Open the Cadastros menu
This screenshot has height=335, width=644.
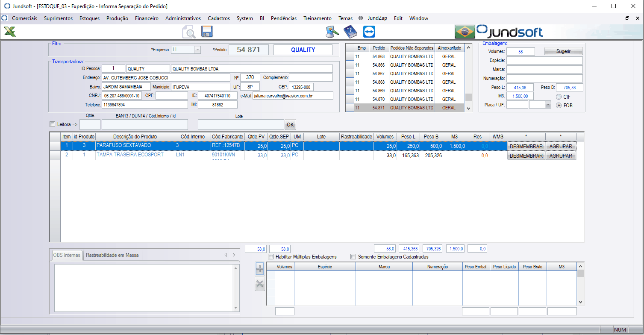pos(219,18)
